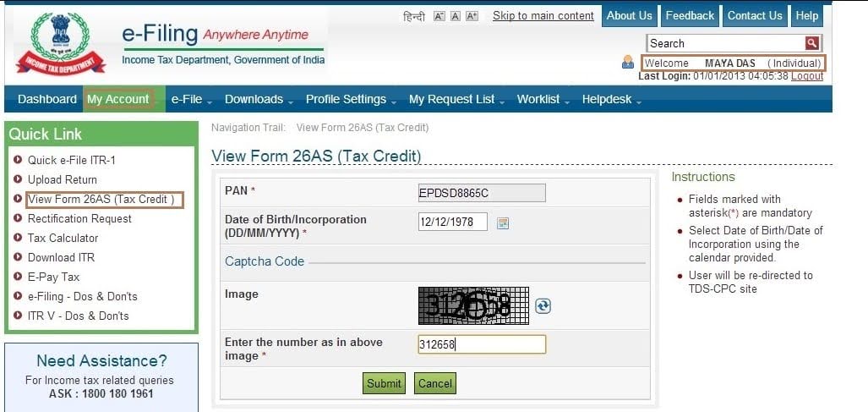Log out via Logout link
This screenshot has height=412, width=868.
pyautogui.click(x=807, y=76)
